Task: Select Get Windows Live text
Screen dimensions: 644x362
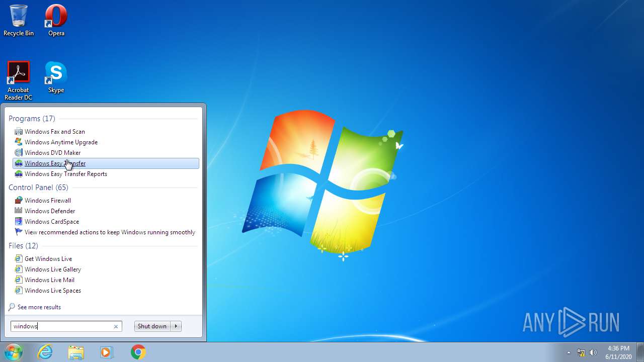Action: [x=48, y=259]
